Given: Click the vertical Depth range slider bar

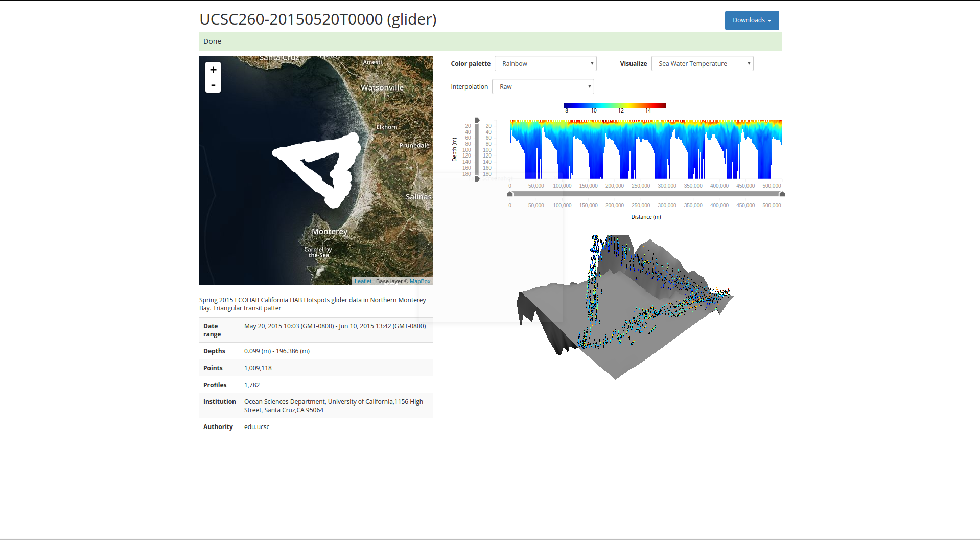Looking at the screenshot, I should 477,150.
